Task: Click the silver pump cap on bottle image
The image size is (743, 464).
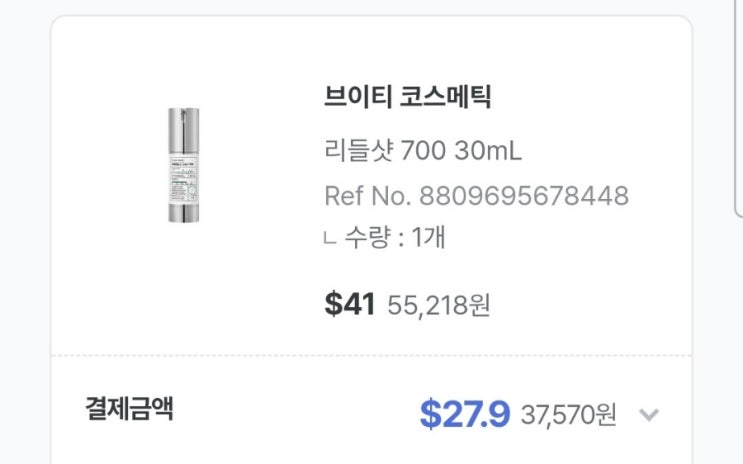Action: coord(184,130)
